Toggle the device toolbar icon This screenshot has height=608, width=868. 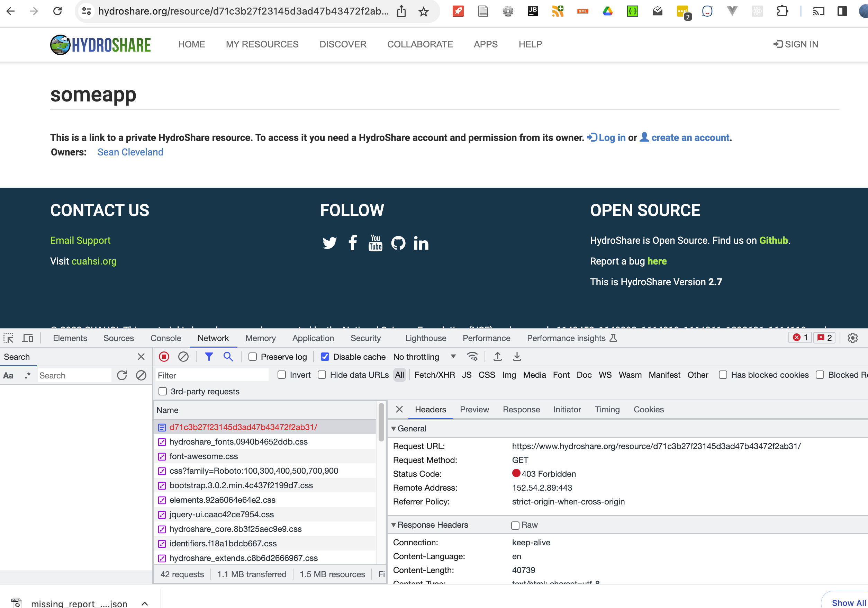pos(28,338)
